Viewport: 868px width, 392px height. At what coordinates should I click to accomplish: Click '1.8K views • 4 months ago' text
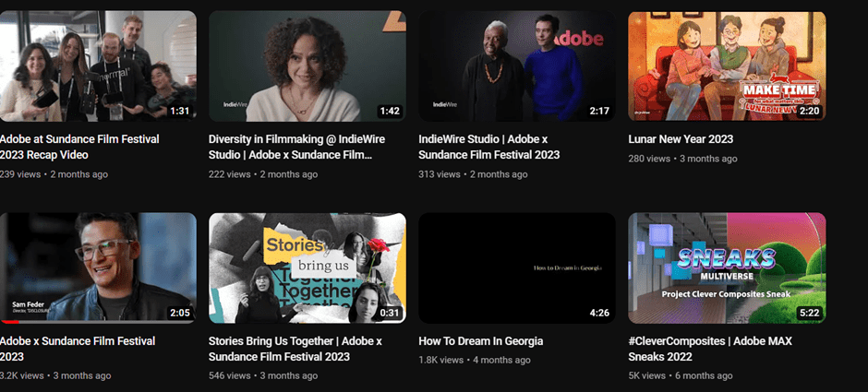pyautogui.click(x=475, y=360)
